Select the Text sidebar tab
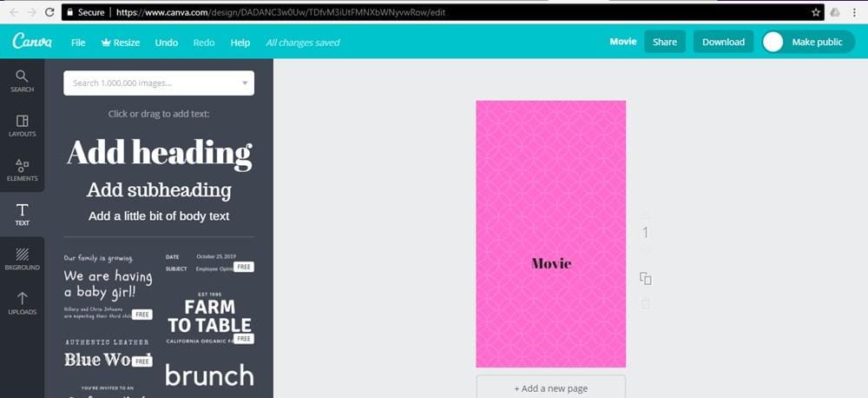 click(x=23, y=214)
